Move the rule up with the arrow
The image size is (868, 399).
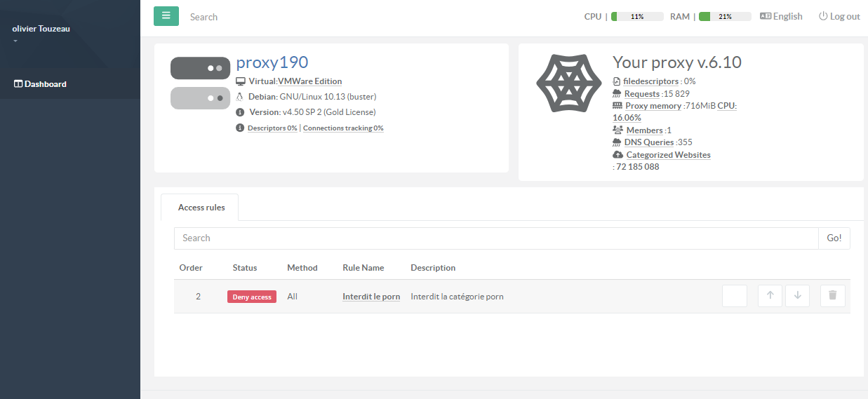tap(770, 296)
